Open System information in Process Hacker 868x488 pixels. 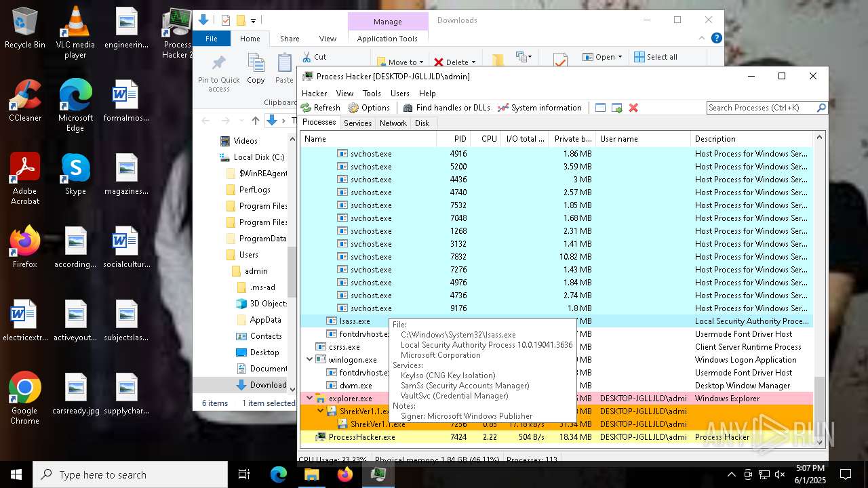click(539, 108)
